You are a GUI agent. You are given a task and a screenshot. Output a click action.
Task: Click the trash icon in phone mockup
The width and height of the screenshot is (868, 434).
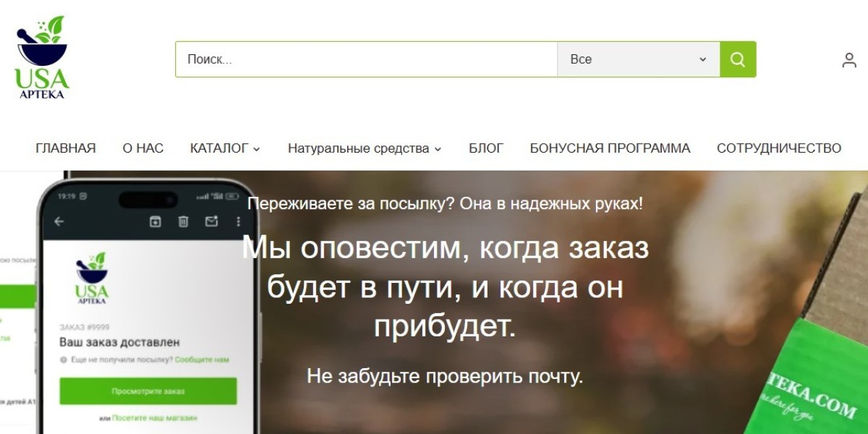pyautogui.click(x=184, y=221)
